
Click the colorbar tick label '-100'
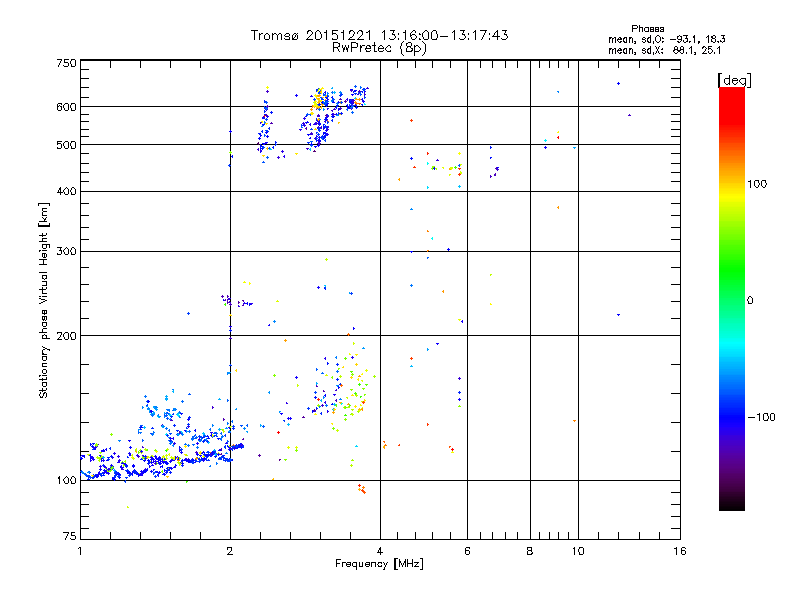[x=761, y=417]
